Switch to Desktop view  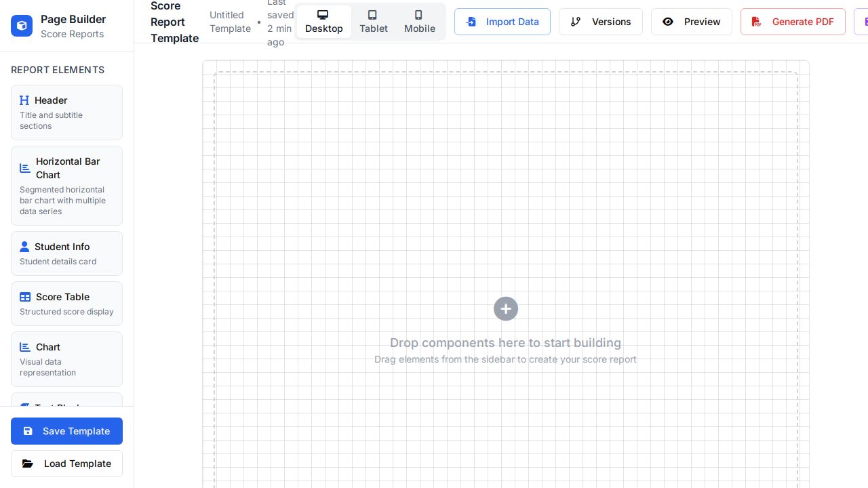tap(324, 22)
